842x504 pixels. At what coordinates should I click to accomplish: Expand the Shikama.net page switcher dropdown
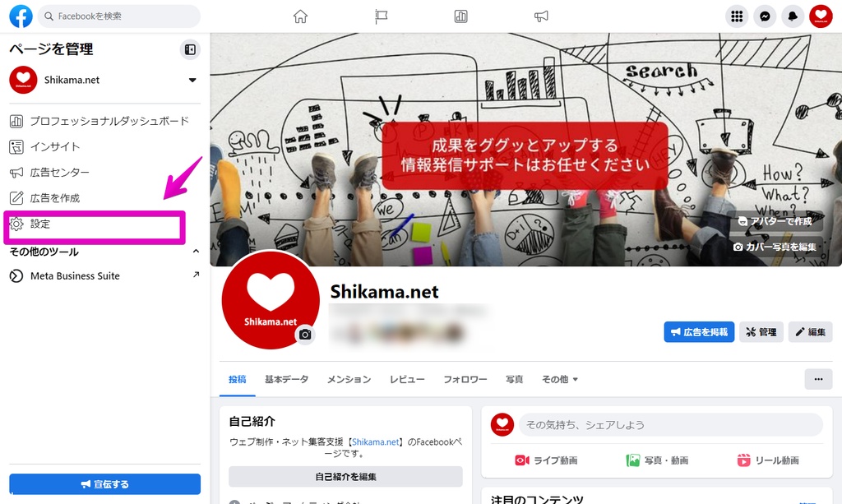pyautogui.click(x=192, y=80)
